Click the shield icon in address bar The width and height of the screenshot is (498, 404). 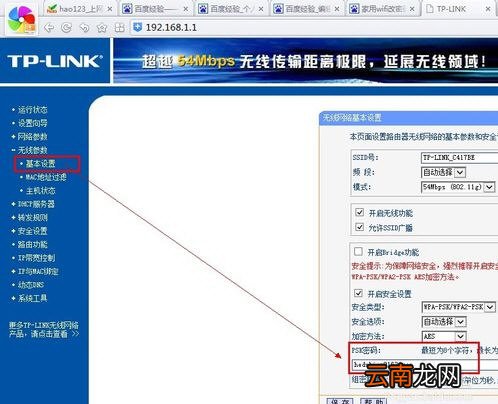(x=137, y=27)
